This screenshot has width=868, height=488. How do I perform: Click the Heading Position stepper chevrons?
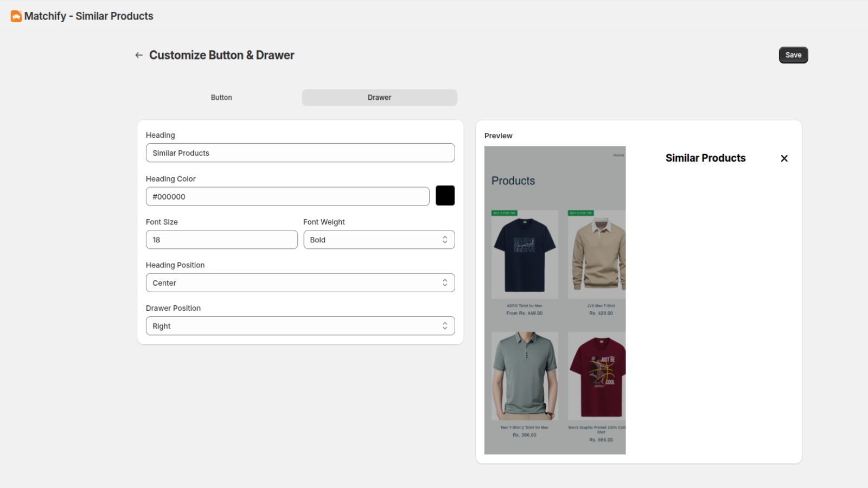tap(445, 282)
